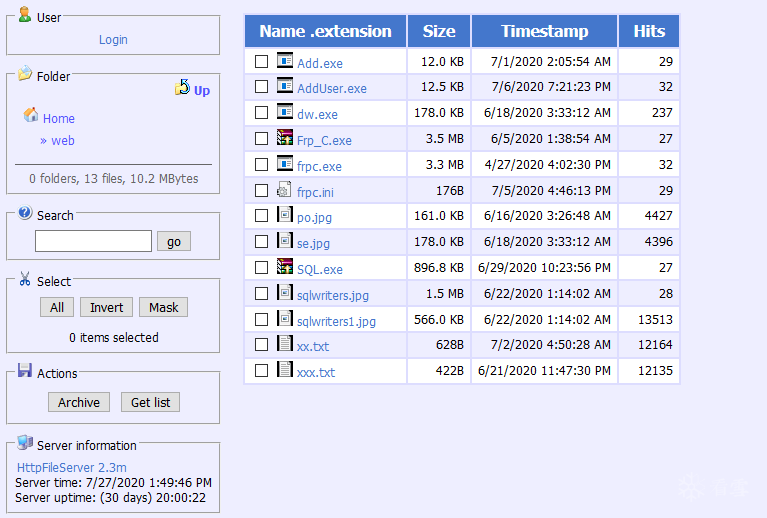This screenshot has width=767, height=518.
Task: Focus the Search text field
Action: (93, 241)
